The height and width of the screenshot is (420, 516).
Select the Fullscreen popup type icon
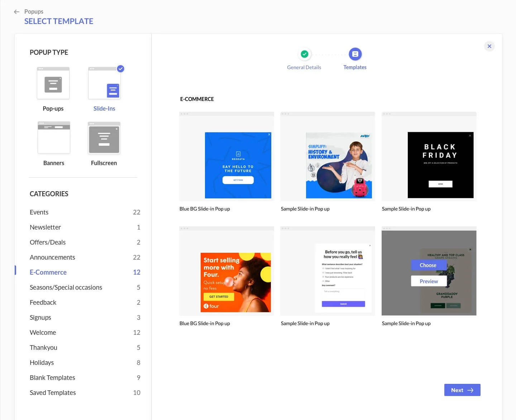[104, 138]
